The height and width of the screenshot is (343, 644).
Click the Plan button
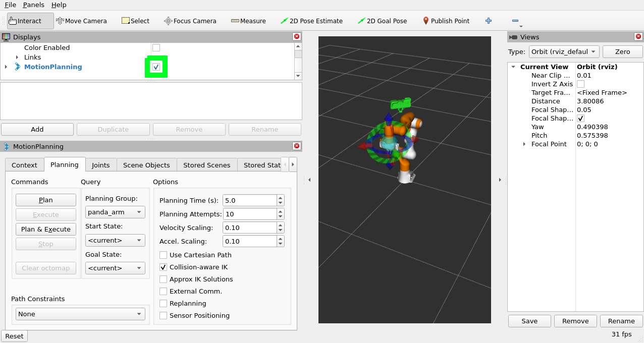[x=46, y=200]
